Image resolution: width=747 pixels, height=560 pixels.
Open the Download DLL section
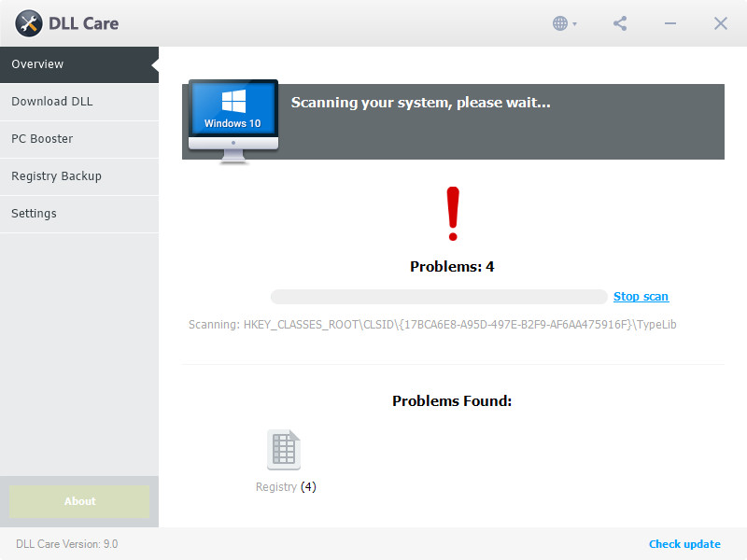tap(79, 102)
